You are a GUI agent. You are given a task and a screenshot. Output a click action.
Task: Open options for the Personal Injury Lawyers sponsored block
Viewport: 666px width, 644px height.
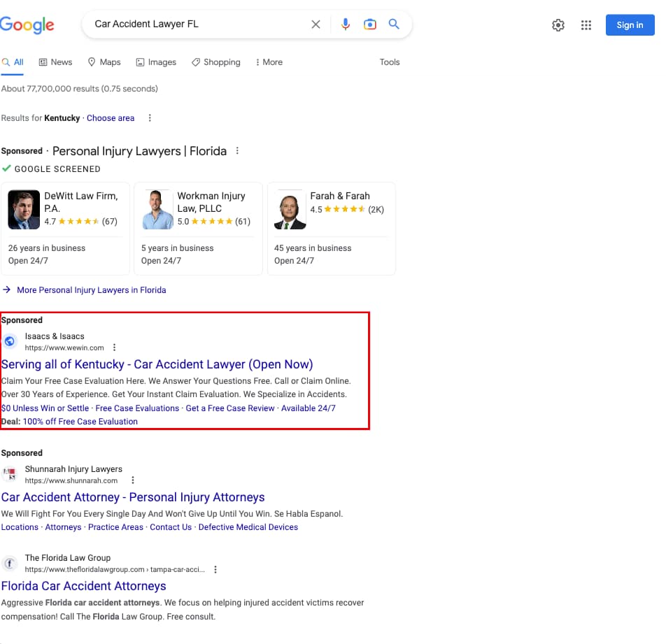coord(237,151)
